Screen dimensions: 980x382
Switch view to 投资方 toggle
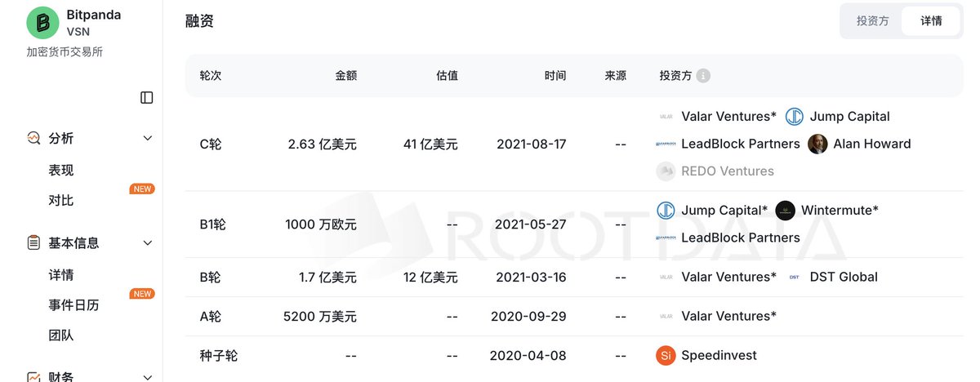point(872,21)
